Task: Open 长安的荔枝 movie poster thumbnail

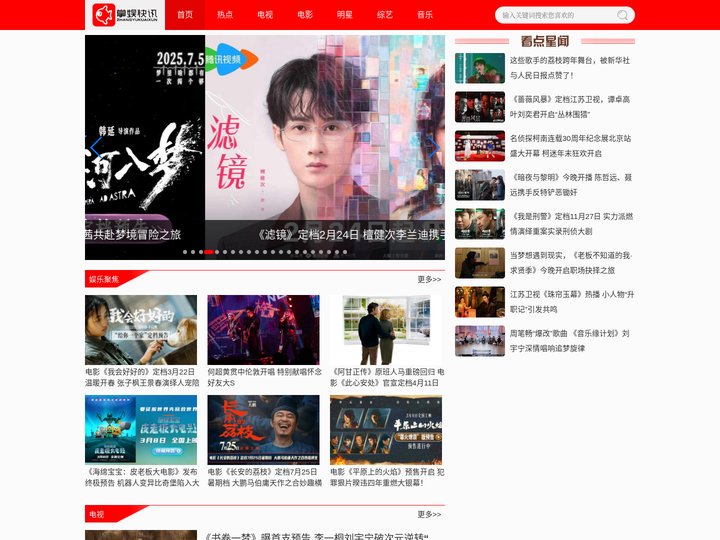Action: (x=264, y=430)
